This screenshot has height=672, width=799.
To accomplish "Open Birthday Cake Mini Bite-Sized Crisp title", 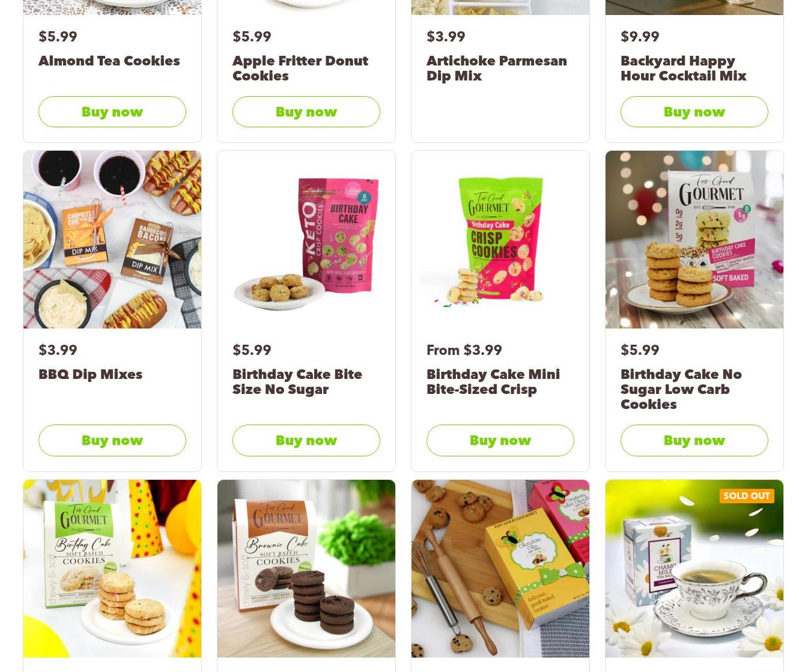I will (x=493, y=382).
